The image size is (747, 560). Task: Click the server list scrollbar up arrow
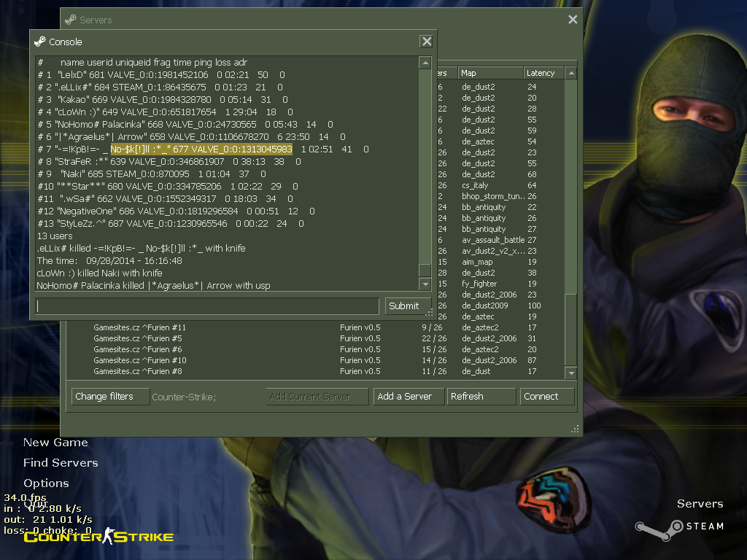(571, 73)
